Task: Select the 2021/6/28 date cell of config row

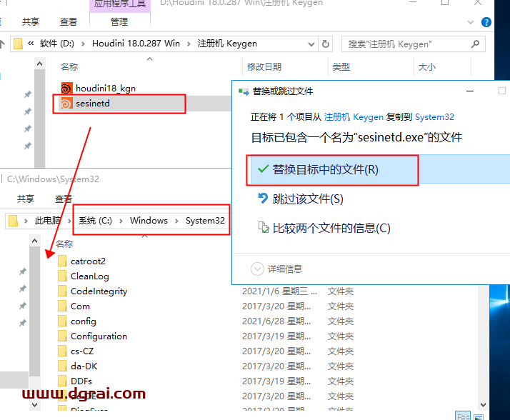Action: click(276, 321)
